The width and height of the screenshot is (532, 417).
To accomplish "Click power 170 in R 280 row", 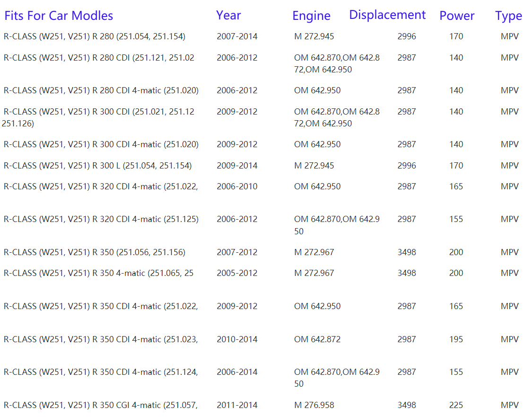I will click(456, 36).
